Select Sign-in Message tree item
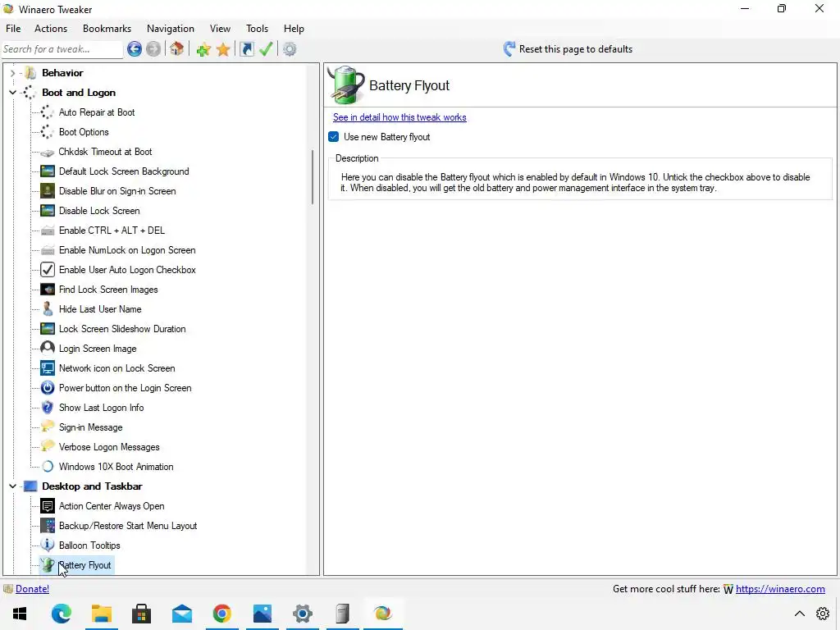 (90, 427)
